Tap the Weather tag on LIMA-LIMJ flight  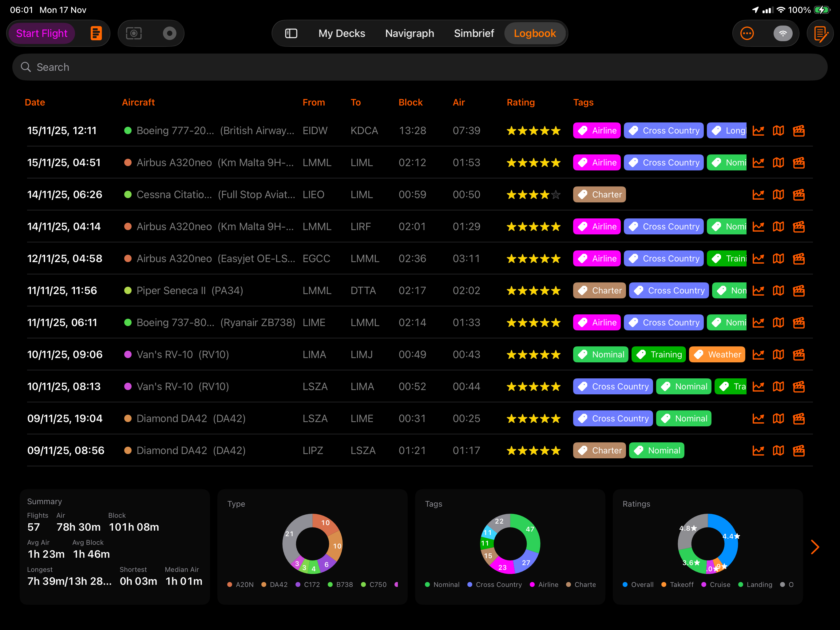click(x=717, y=354)
